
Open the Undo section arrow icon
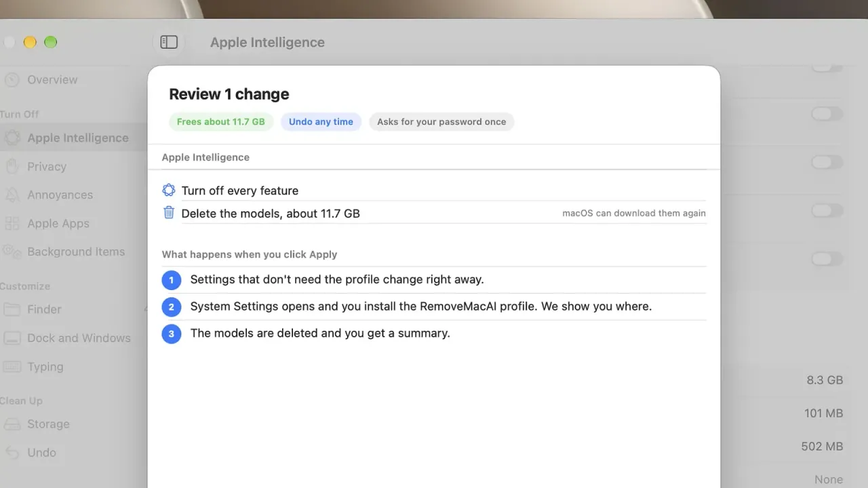point(12,453)
